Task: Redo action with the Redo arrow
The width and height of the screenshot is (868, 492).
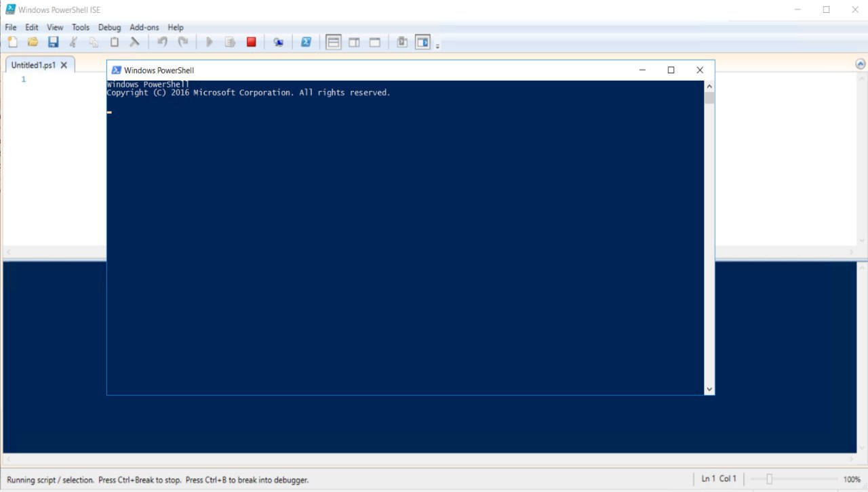Action: 182,42
